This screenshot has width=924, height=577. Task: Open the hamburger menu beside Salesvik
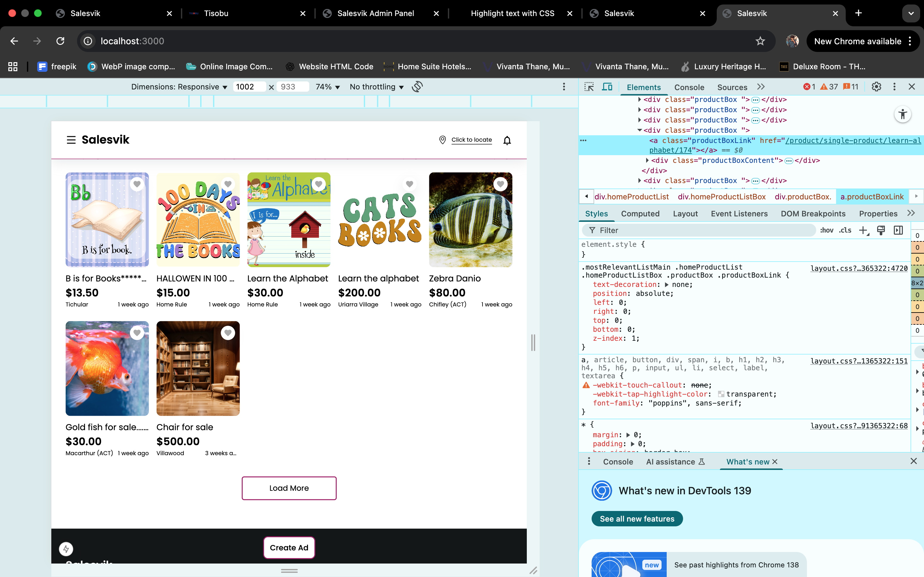[71, 140]
